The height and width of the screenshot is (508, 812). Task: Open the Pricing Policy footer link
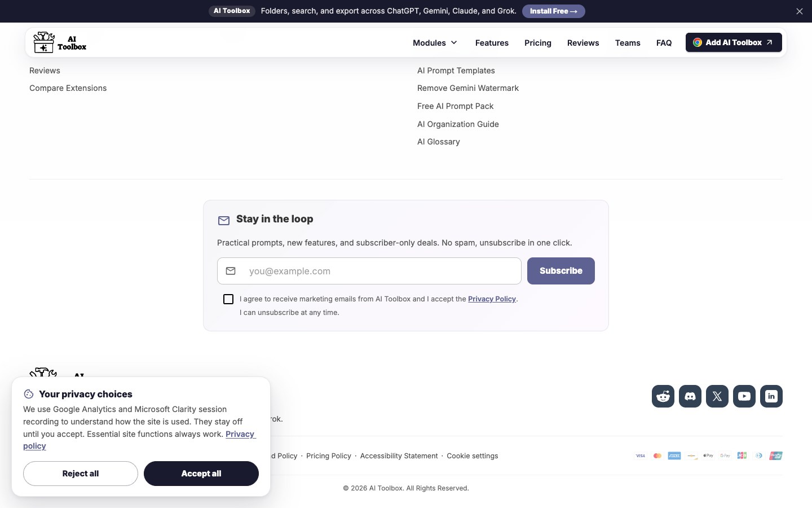329,456
